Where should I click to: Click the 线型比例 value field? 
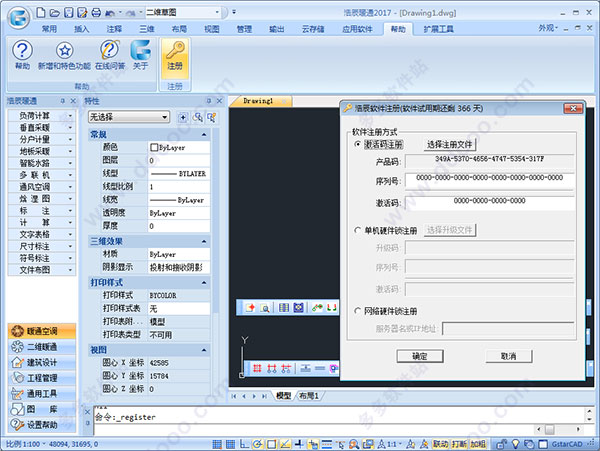[x=179, y=187]
